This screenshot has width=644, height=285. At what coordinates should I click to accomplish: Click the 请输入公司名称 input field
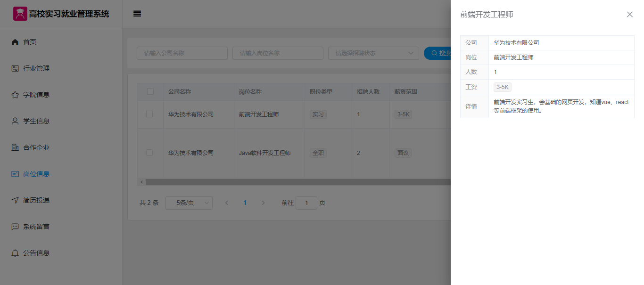click(182, 53)
